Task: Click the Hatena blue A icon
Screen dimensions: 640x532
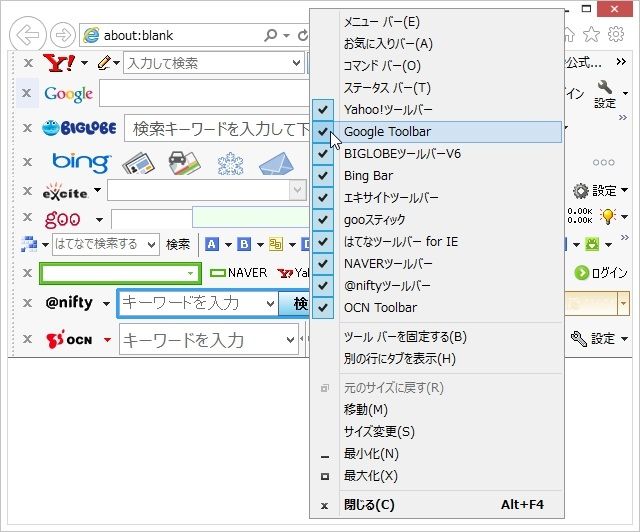Action: (211, 244)
